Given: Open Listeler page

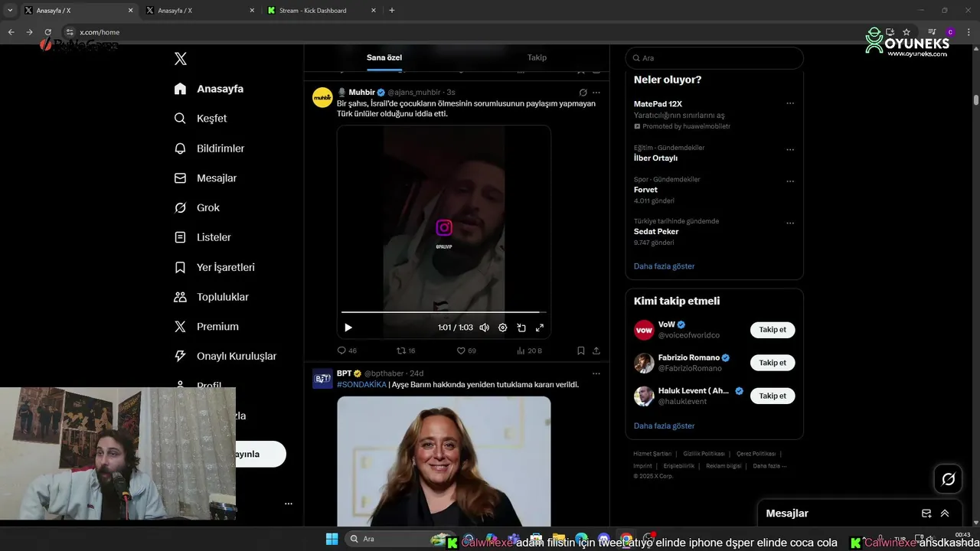Looking at the screenshot, I should pos(202,237).
